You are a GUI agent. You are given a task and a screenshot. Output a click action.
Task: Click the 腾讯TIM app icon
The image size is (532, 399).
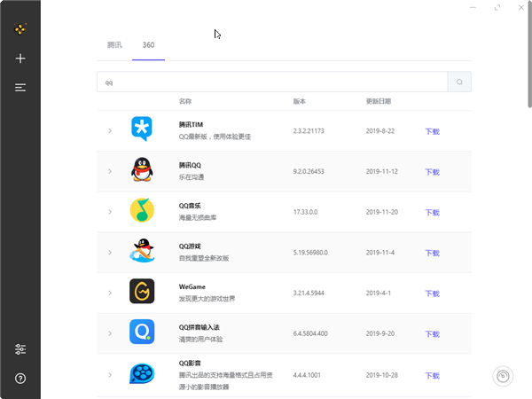pos(142,129)
